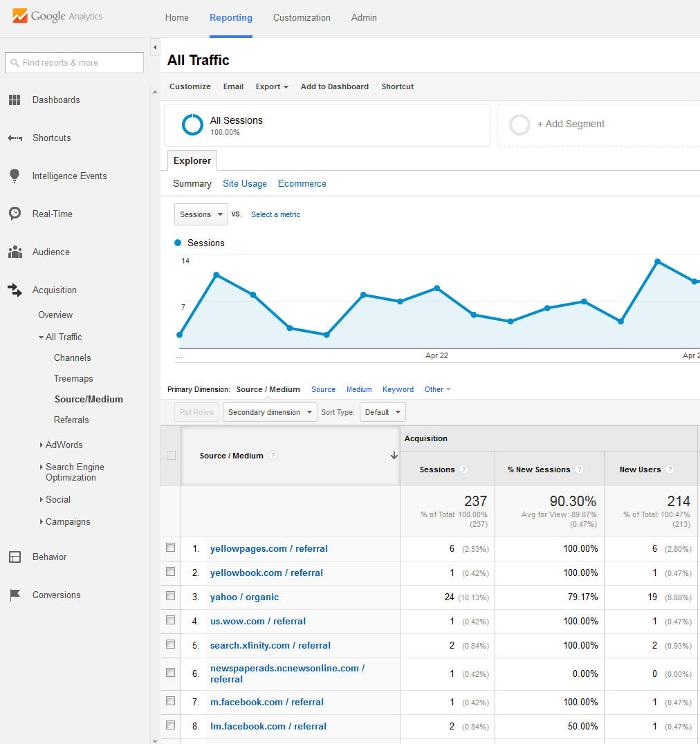
Task: Collapse the sidebar with the arrow button
Action: click(155, 48)
